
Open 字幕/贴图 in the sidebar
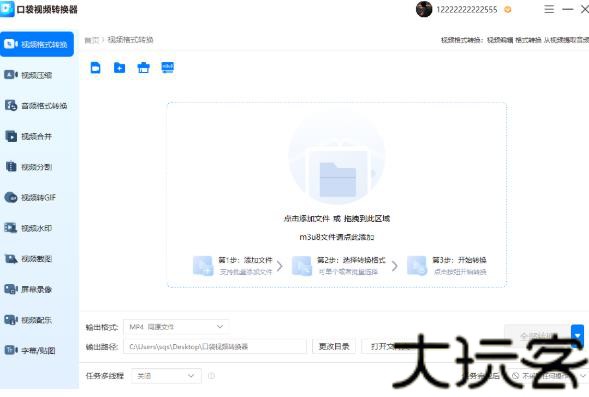37,350
